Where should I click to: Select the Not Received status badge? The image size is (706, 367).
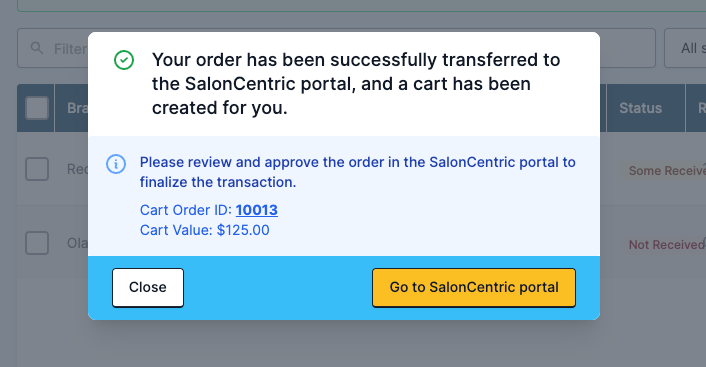coord(667,245)
